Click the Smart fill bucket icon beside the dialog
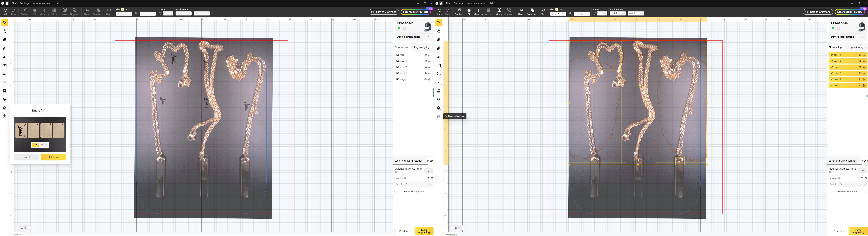Viewport: 868px width, 236px height. tap(5, 108)
